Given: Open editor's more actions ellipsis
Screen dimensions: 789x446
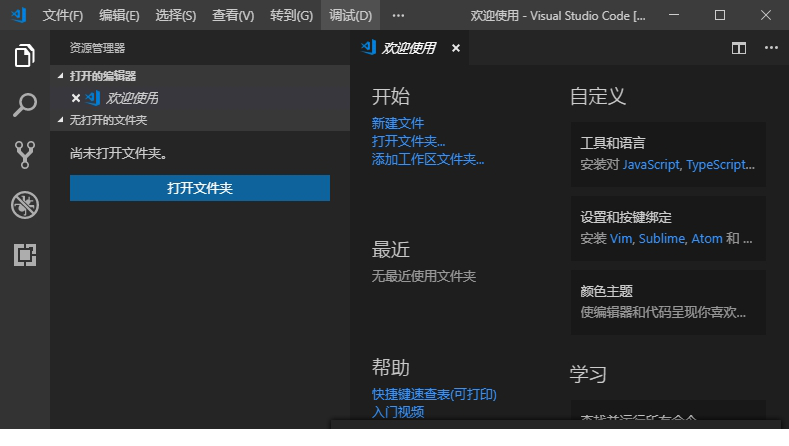Looking at the screenshot, I should [771, 48].
